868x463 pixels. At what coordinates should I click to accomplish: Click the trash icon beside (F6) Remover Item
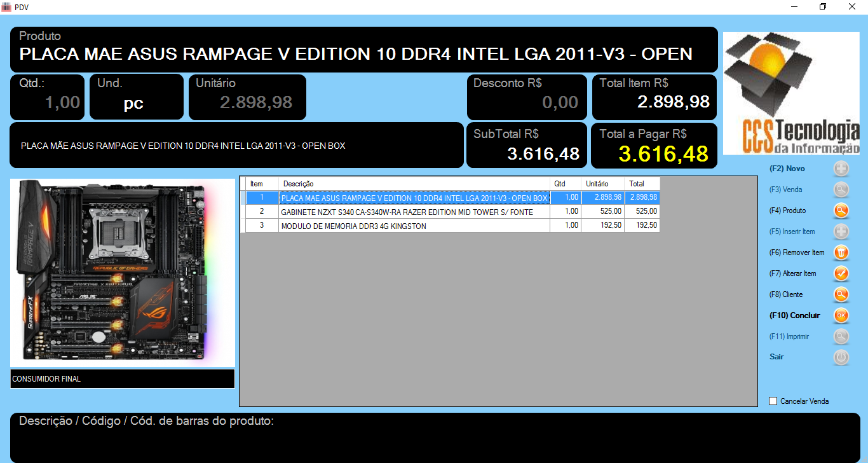coord(841,252)
